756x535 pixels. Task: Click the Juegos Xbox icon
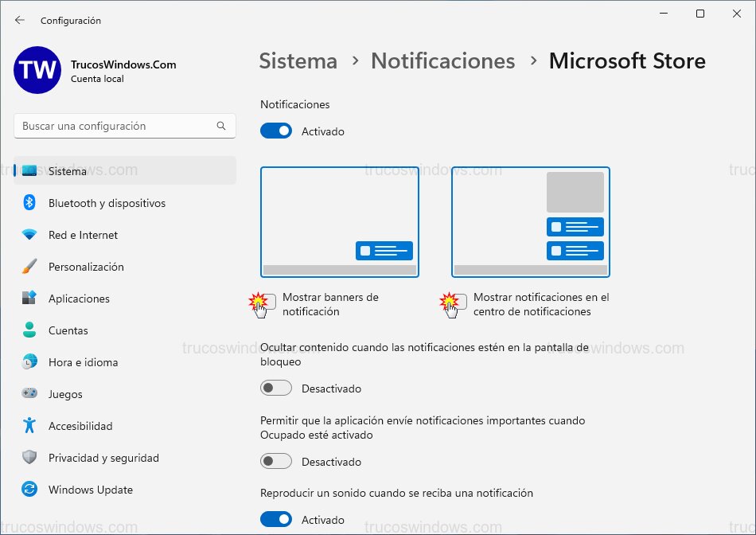click(x=29, y=394)
